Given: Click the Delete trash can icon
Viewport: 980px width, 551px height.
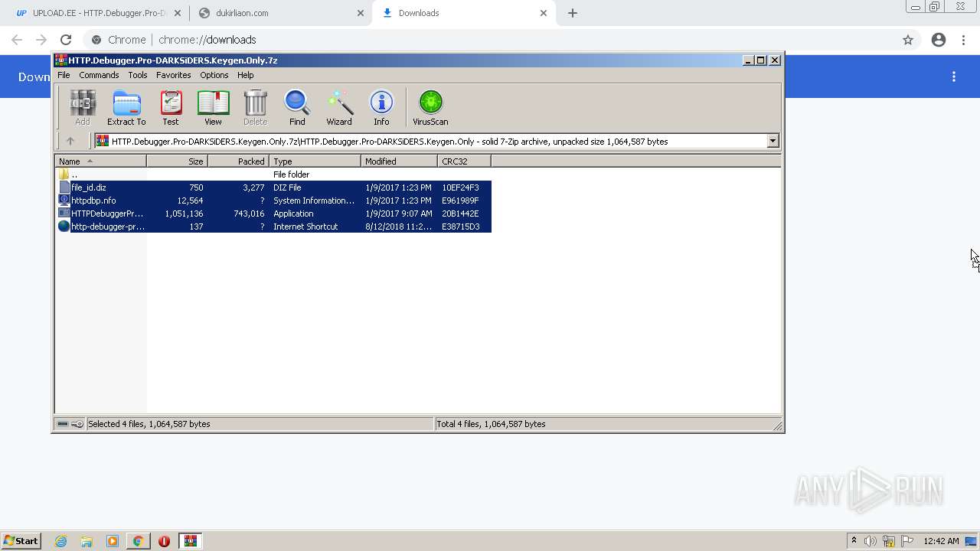Looking at the screenshot, I should (x=255, y=107).
